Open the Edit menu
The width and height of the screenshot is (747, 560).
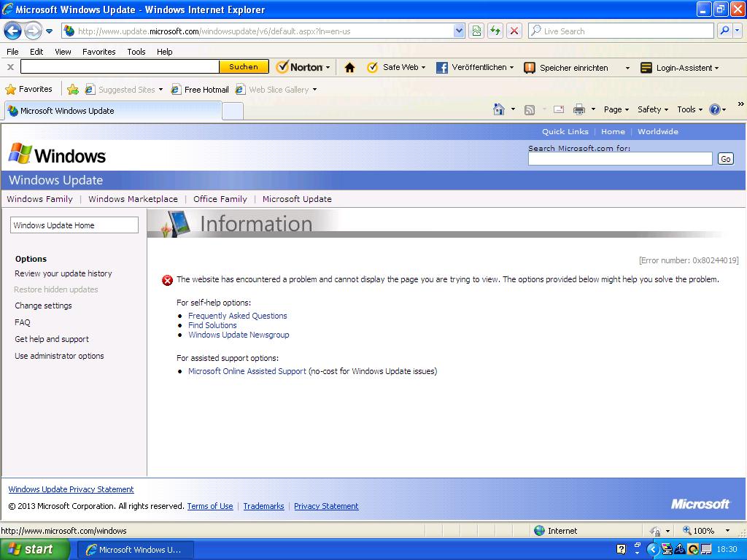pos(36,52)
